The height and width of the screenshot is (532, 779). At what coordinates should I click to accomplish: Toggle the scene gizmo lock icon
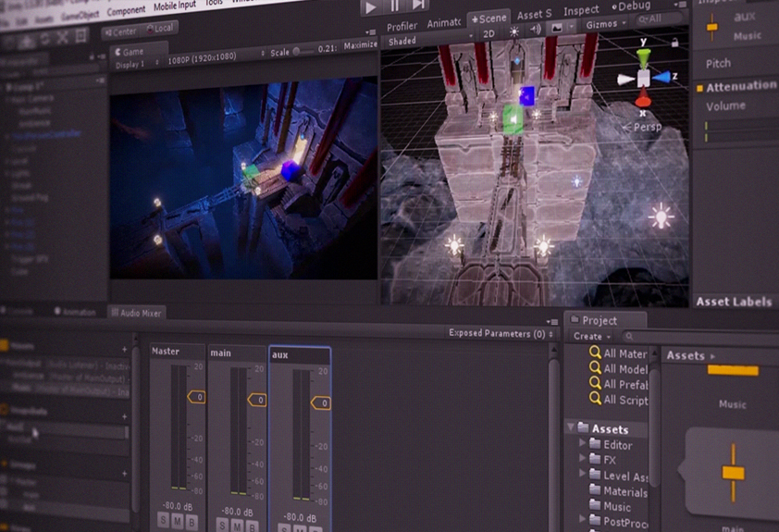pos(674,43)
